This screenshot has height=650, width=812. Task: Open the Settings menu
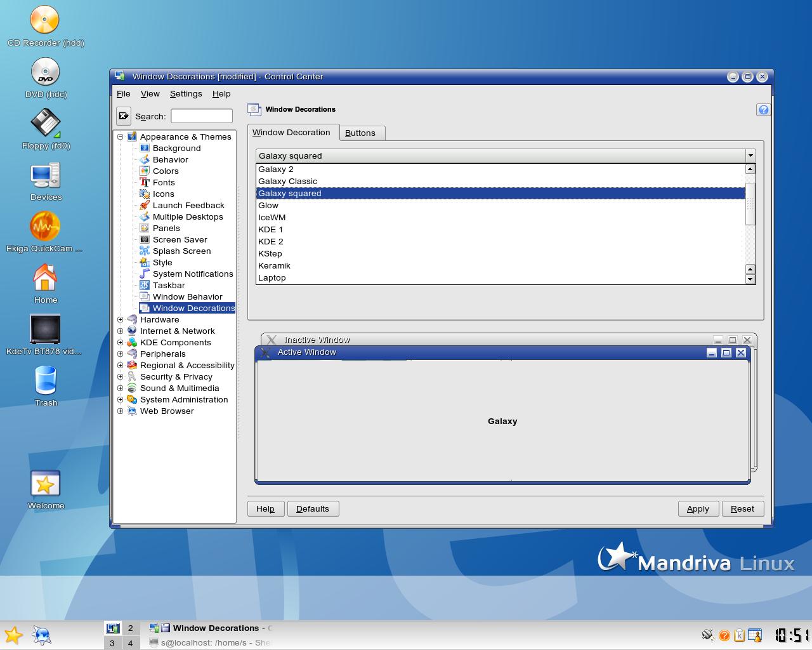pos(186,93)
